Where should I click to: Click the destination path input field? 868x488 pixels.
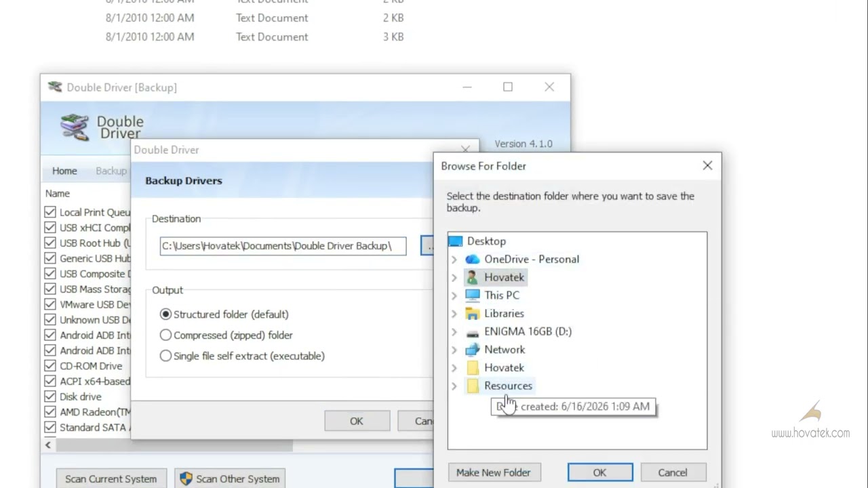click(283, 246)
